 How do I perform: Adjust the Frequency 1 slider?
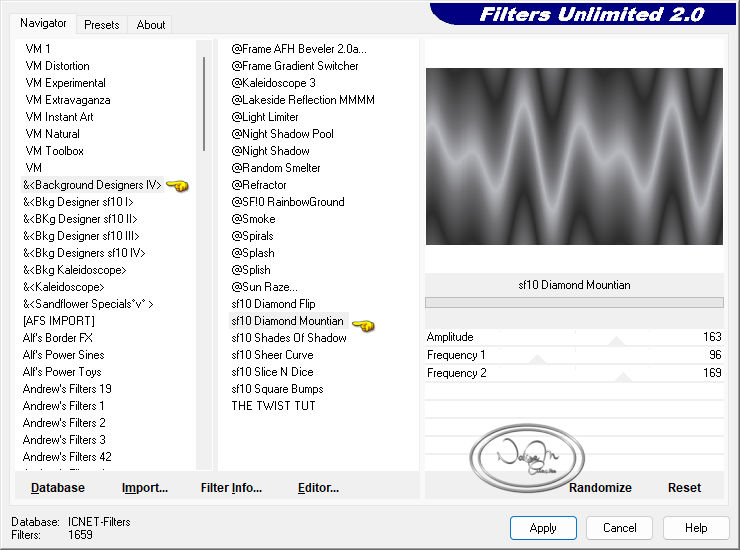574,355
